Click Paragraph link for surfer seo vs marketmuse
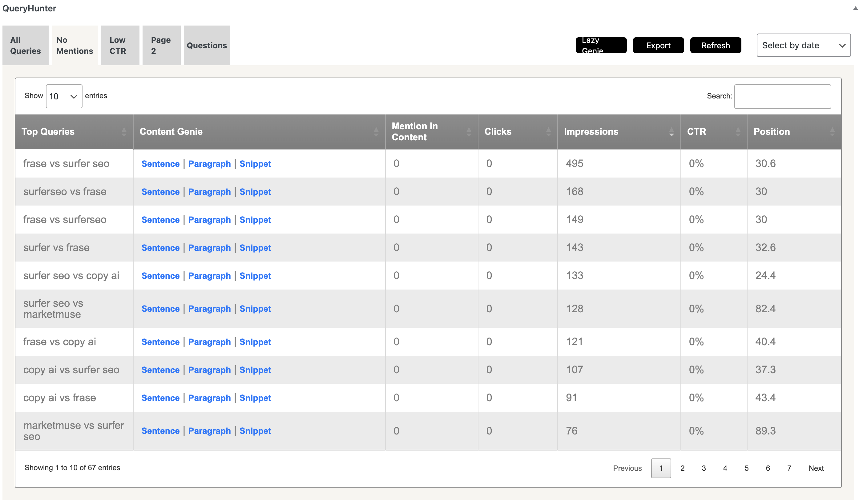This screenshot has width=859, height=504. [209, 308]
